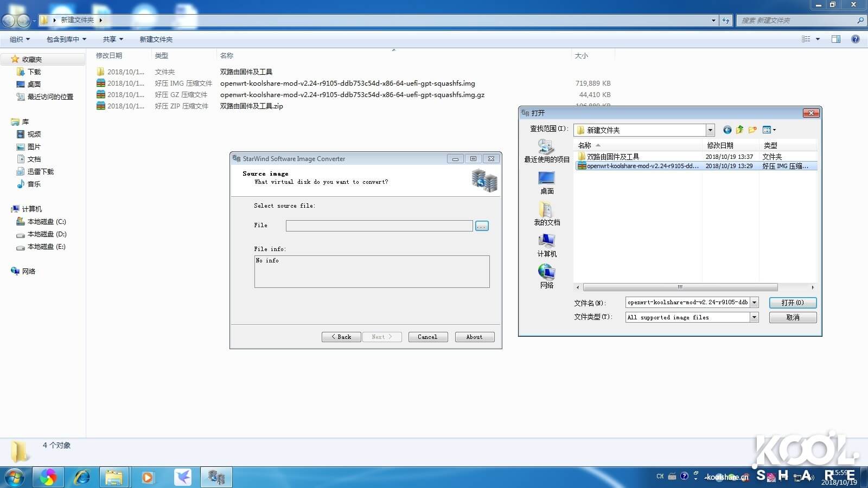Click the About button in StarWind converter

pos(474,337)
